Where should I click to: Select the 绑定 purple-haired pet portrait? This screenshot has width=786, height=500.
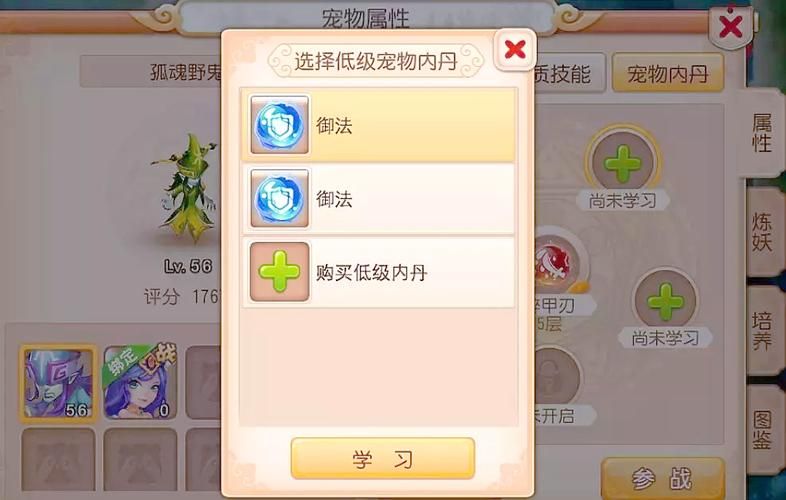[x=140, y=383]
